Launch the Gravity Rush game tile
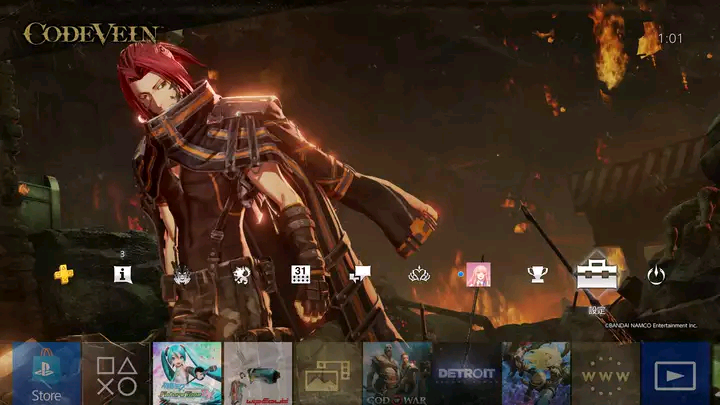720x405 pixels. pyautogui.click(x=536, y=373)
